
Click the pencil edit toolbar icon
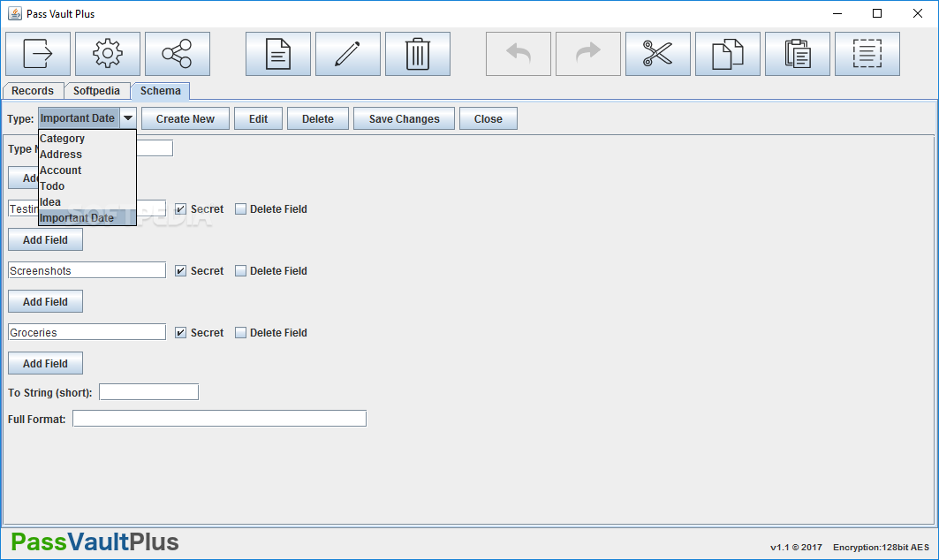click(348, 54)
